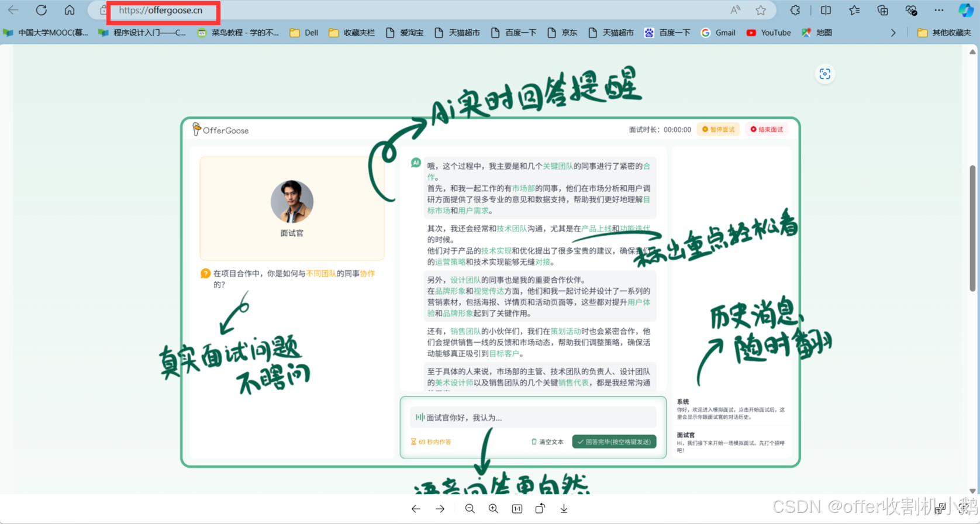Viewport: 980px width, 524px height.
Task: Open the 京东 bookmark
Action: click(x=562, y=33)
